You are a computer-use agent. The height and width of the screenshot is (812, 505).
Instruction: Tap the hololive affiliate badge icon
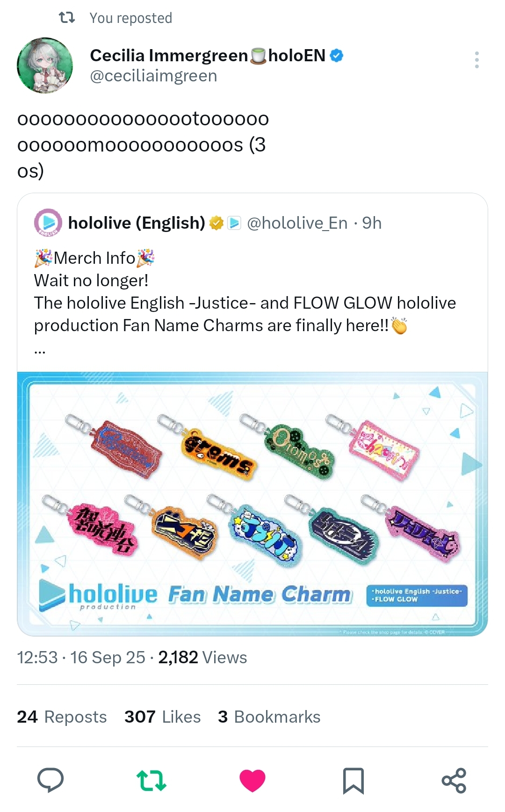(234, 223)
